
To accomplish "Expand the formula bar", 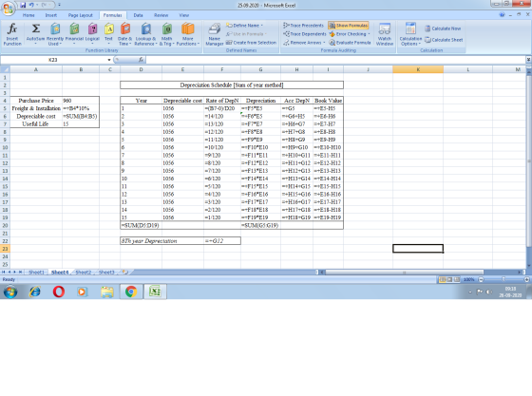I will click(528, 60).
